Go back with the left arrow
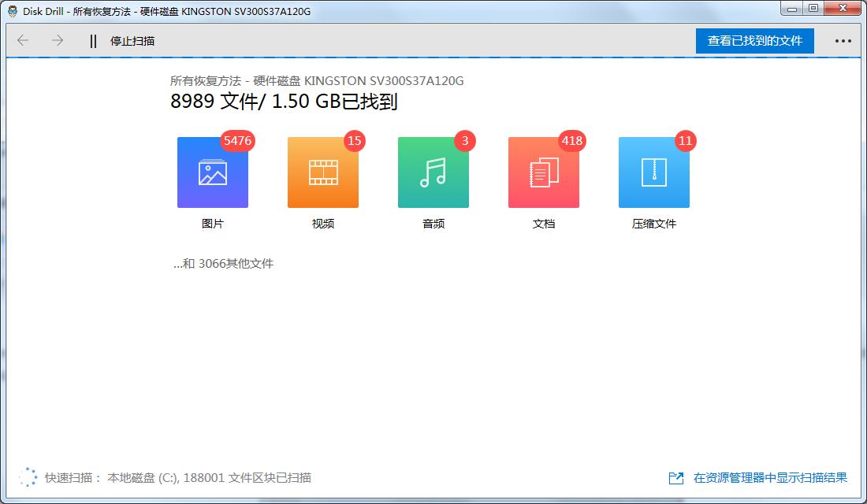This screenshot has height=504, width=867. (x=23, y=40)
